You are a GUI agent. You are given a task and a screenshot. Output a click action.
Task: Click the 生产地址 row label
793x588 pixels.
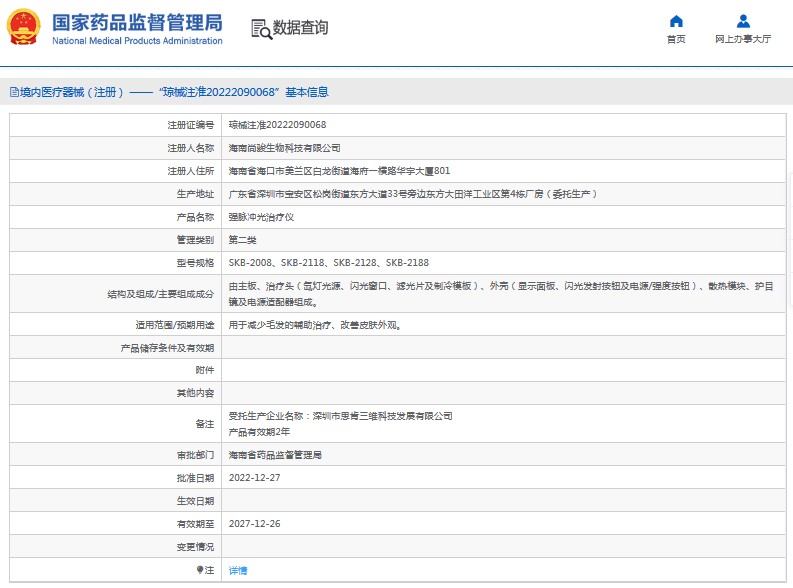(195, 194)
